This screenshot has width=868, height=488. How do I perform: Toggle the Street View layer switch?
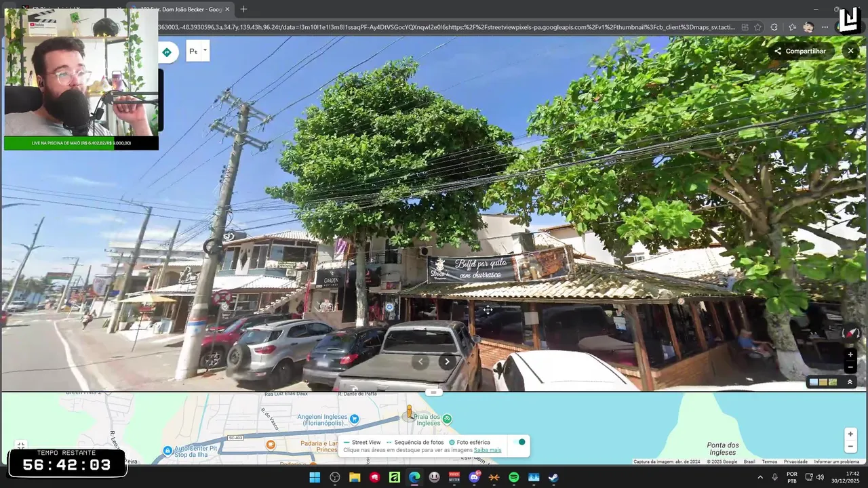[519, 442]
